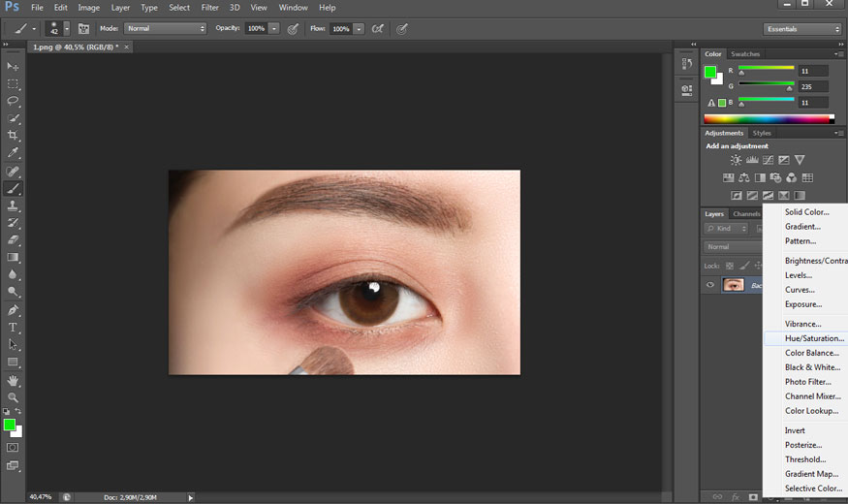This screenshot has width=848, height=504.
Task: Enable airbrush-style build-up
Action: [x=378, y=29]
